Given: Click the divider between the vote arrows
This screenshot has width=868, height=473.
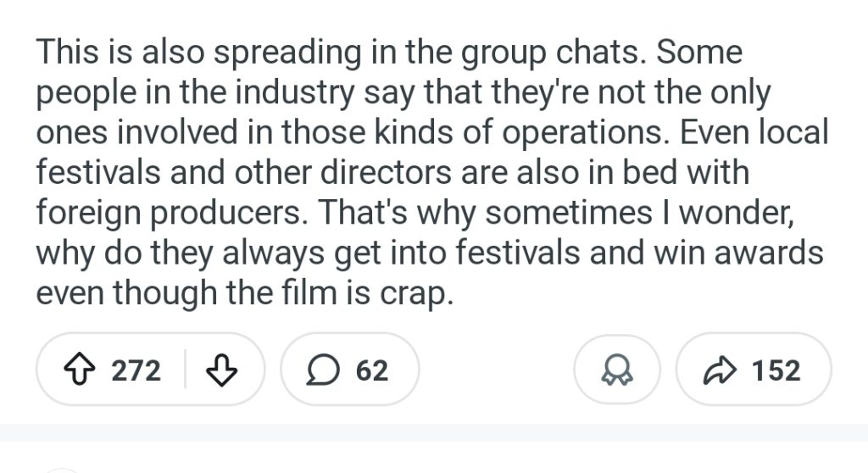Looking at the screenshot, I should tap(186, 370).
